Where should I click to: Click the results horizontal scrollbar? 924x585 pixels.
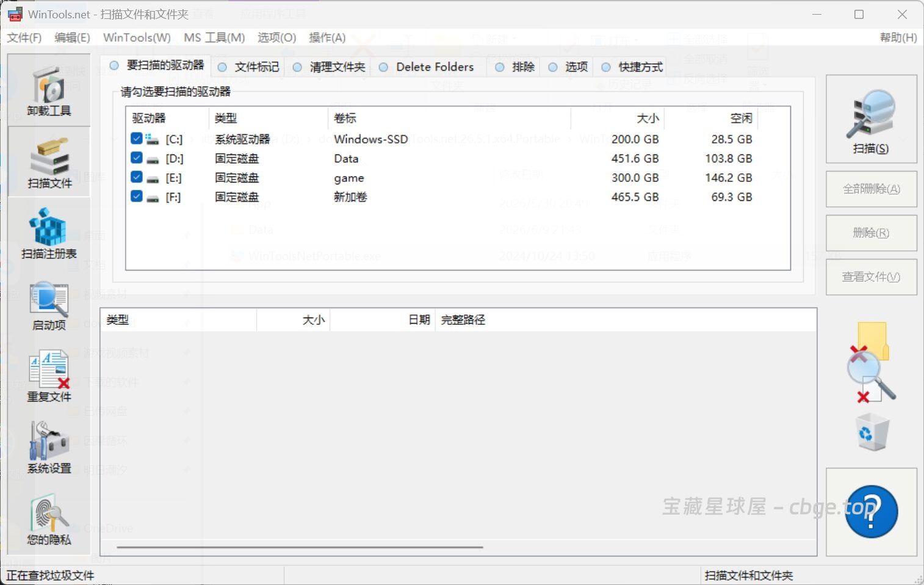point(300,547)
